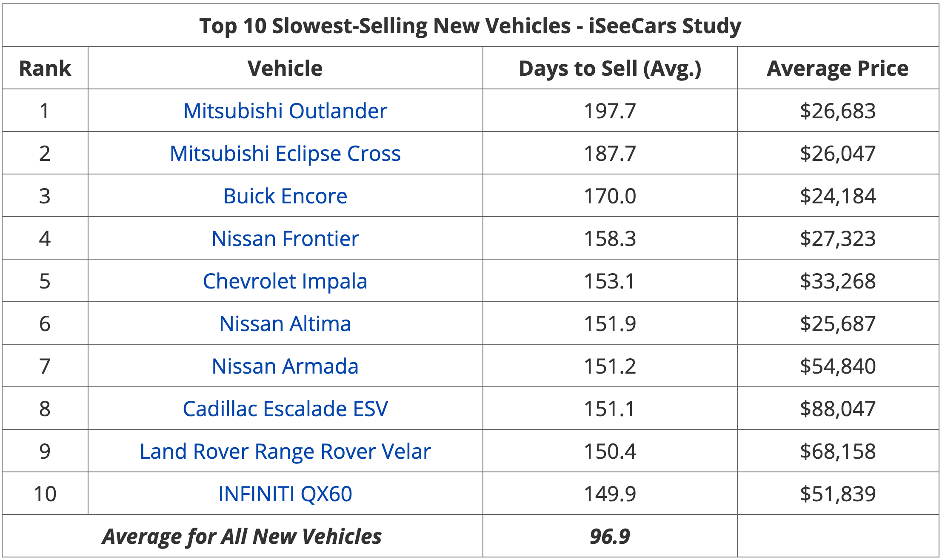942x560 pixels.
Task: Click the 96.9 average days value
Action: click(610, 536)
